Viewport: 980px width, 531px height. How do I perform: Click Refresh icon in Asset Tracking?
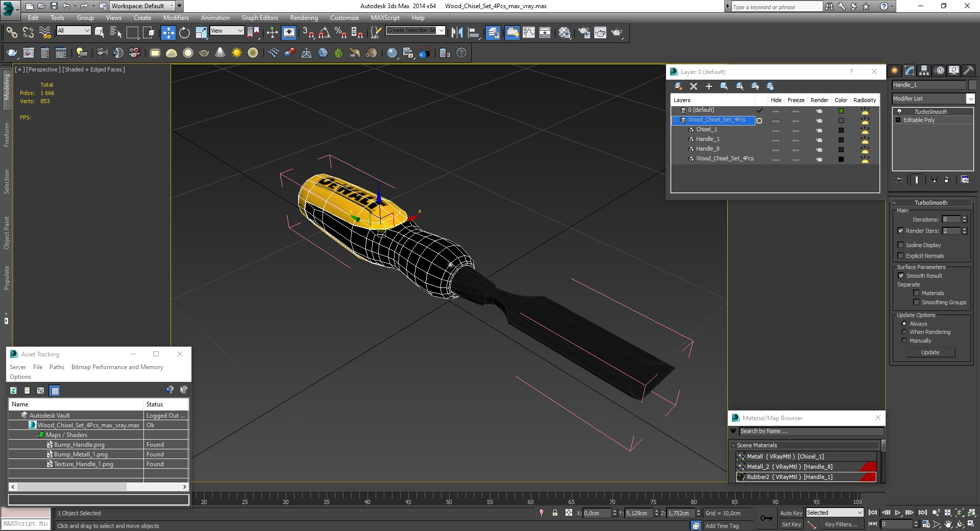13,391
